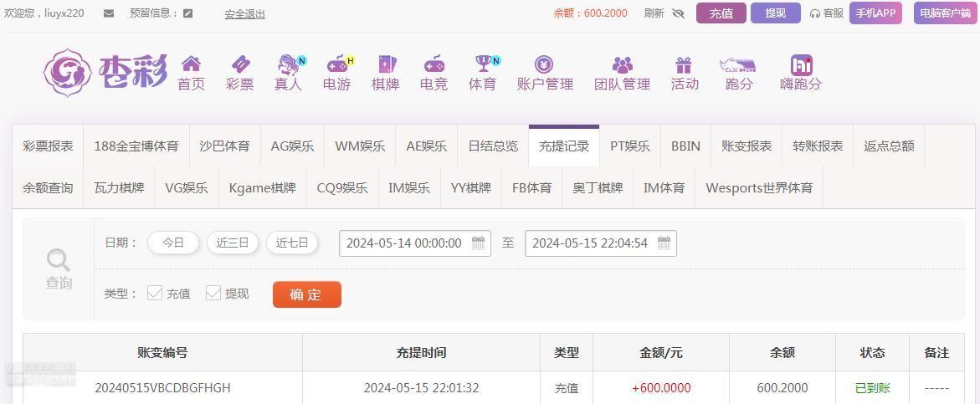Open end date calendar picker
This screenshot has height=404, width=980.
(x=664, y=243)
